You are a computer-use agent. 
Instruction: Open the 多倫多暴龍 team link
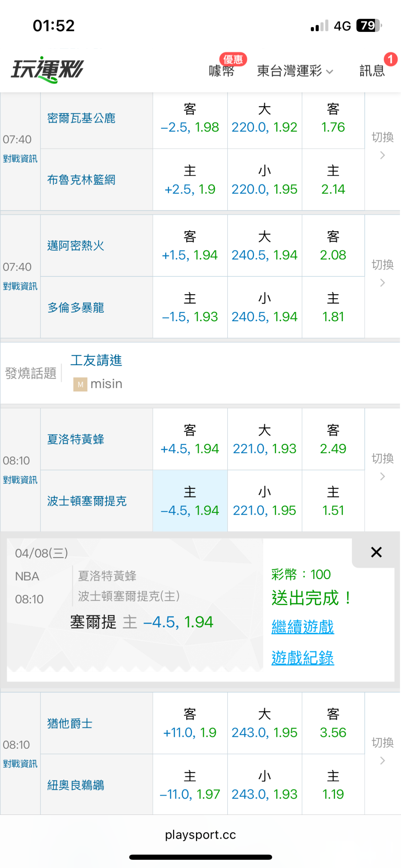pos(76,308)
